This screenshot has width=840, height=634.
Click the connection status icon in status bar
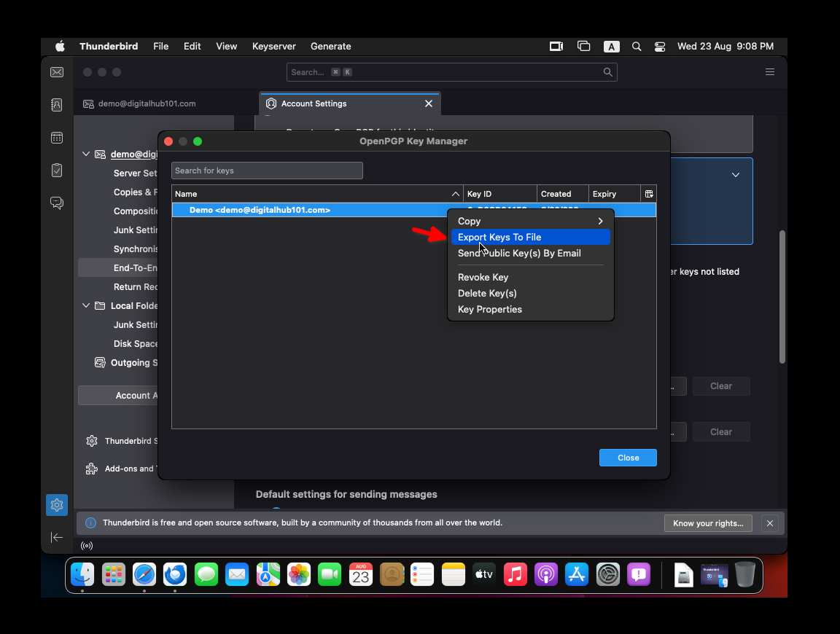[x=87, y=546]
